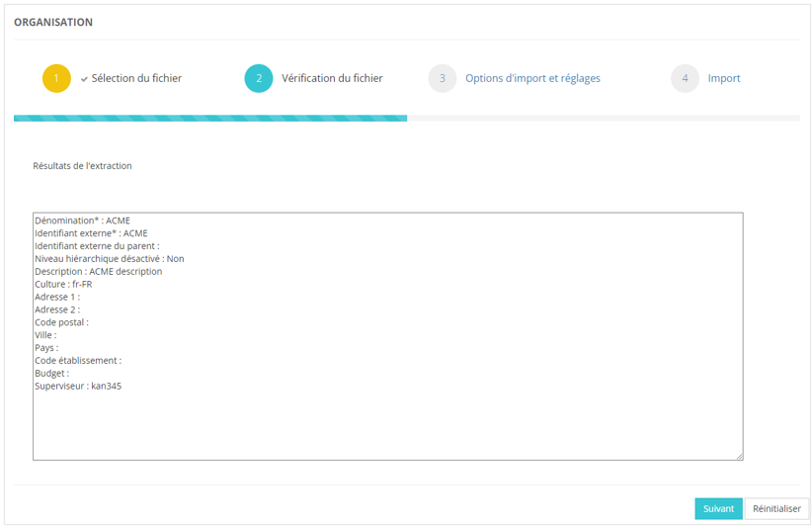Click the Dénomination* : ACME line
Viewport: 812px width, 526px height.
pos(82,220)
